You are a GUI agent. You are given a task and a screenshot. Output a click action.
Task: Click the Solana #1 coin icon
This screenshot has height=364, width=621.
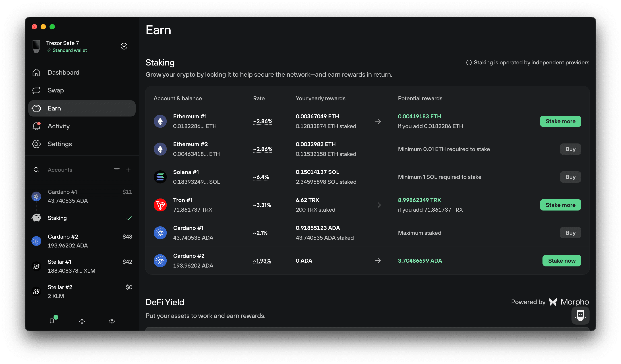coord(160,177)
